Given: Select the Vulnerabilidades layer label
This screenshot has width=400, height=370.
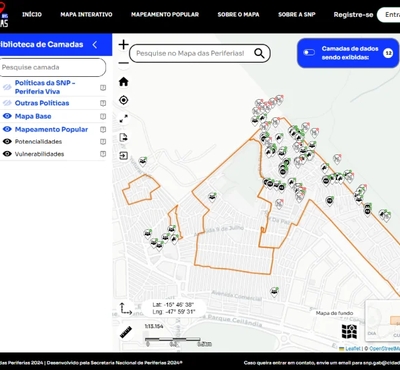Looking at the screenshot, I should [x=39, y=154].
